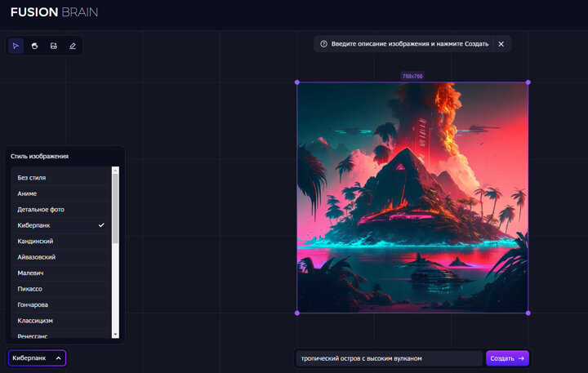Choose the image upload tool
The width and height of the screenshot is (588, 373).
click(x=54, y=46)
